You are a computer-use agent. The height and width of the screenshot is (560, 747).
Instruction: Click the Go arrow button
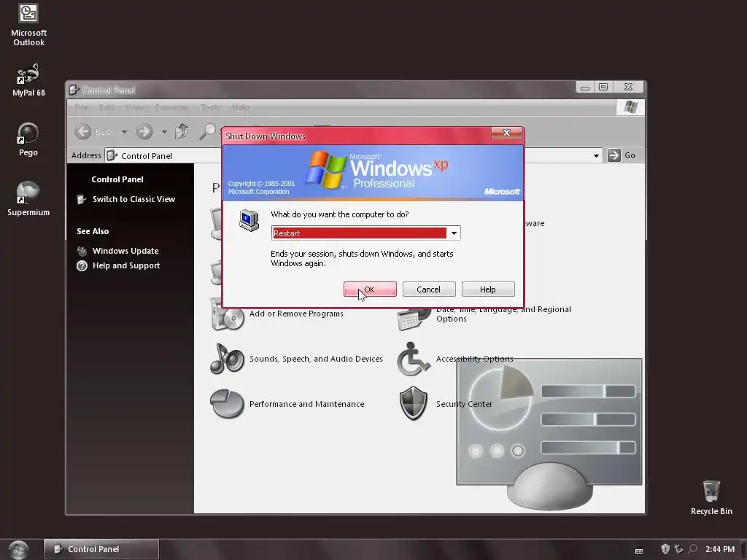click(x=614, y=155)
